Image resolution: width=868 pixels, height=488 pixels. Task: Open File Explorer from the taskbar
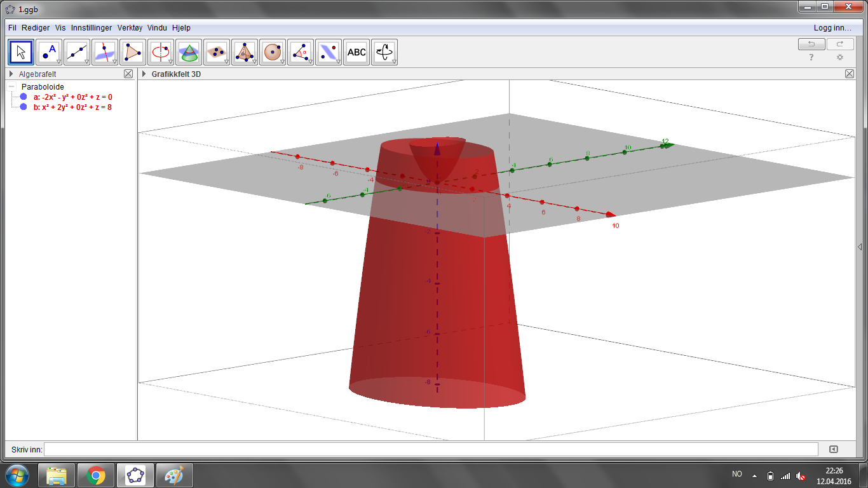(57, 475)
